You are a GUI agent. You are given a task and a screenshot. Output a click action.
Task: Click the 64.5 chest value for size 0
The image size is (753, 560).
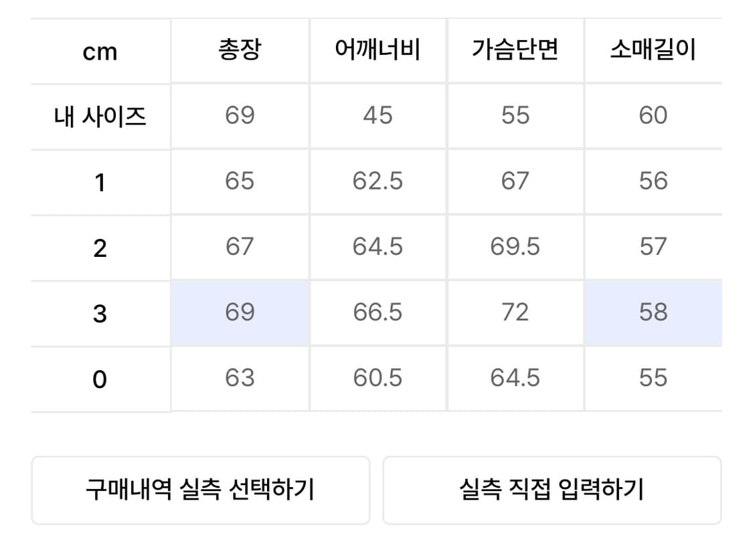click(x=515, y=377)
